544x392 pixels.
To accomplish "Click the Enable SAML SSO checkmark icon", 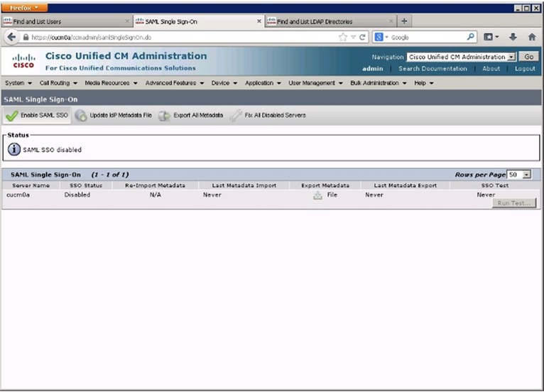I will (x=12, y=116).
